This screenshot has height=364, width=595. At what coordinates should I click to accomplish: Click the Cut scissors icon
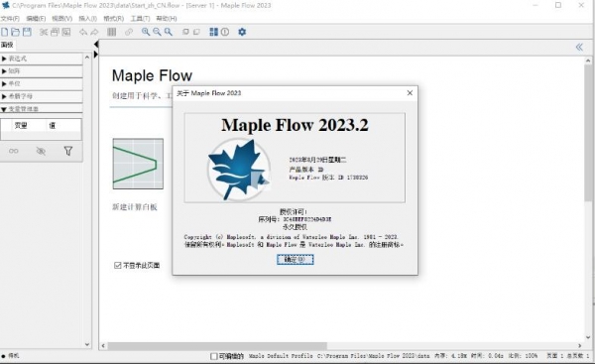coord(44,32)
